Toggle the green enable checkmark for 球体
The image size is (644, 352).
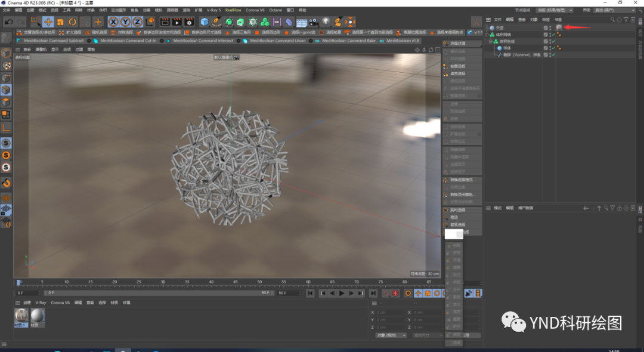click(553, 48)
